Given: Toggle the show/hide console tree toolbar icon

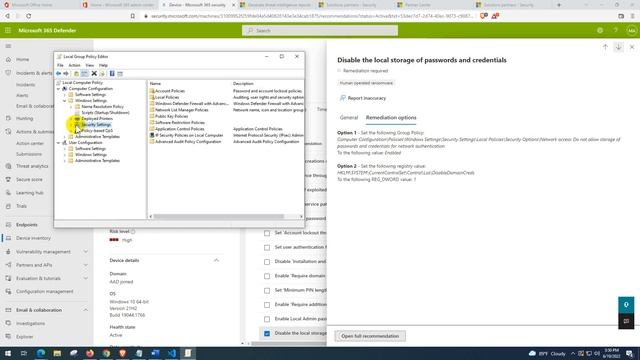Looking at the screenshot, I should pos(84,73).
